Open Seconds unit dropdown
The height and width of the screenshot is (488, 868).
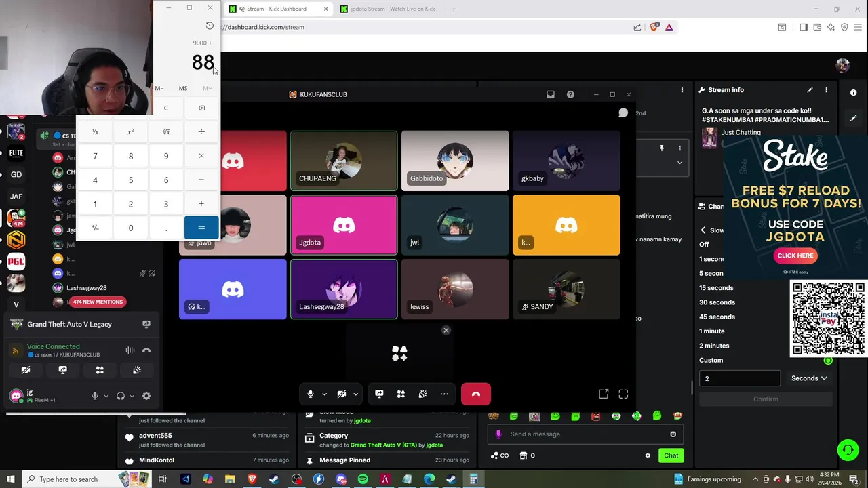click(809, 378)
